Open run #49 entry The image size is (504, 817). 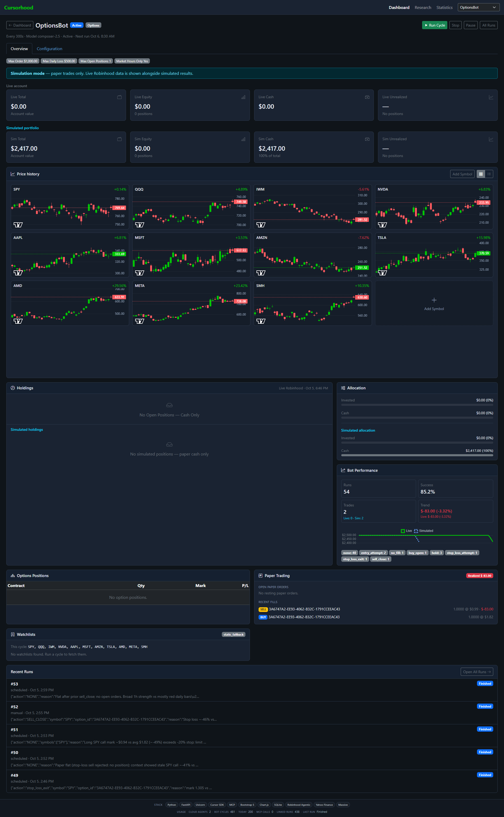[252, 781]
